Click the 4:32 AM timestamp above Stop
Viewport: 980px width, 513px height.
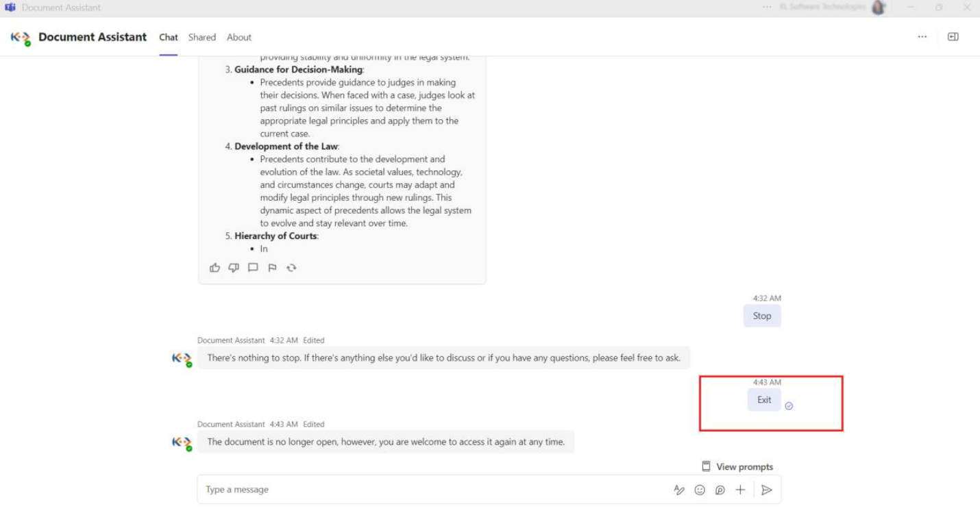click(767, 299)
